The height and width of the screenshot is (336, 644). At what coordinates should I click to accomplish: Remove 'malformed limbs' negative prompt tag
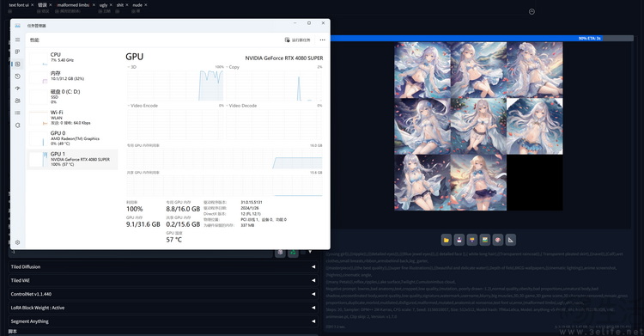(94, 5)
